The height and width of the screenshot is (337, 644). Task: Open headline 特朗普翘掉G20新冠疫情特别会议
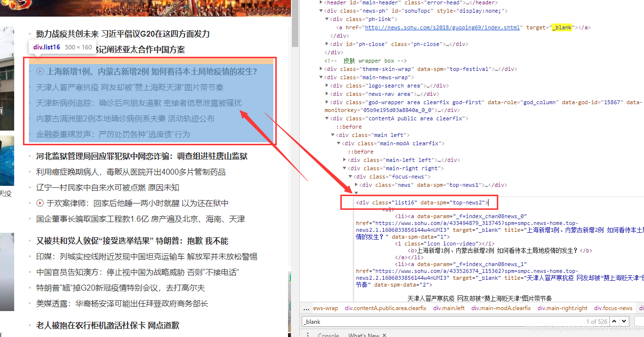(121, 288)
